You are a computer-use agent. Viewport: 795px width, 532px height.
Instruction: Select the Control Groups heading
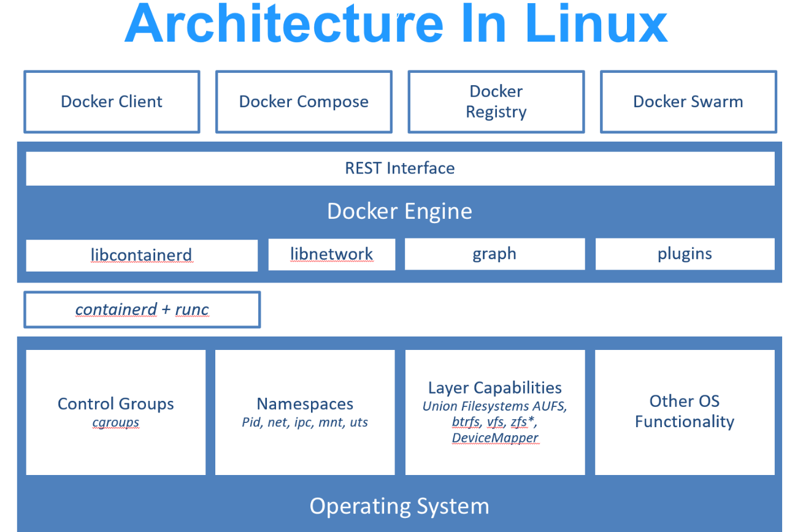[x=116, y=404]
